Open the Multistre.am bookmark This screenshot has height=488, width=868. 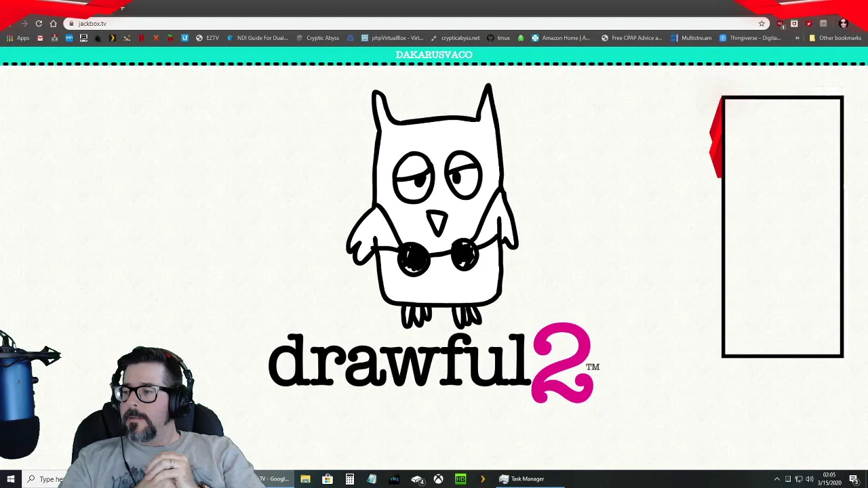pyautogui.click(x=690, y=38)
